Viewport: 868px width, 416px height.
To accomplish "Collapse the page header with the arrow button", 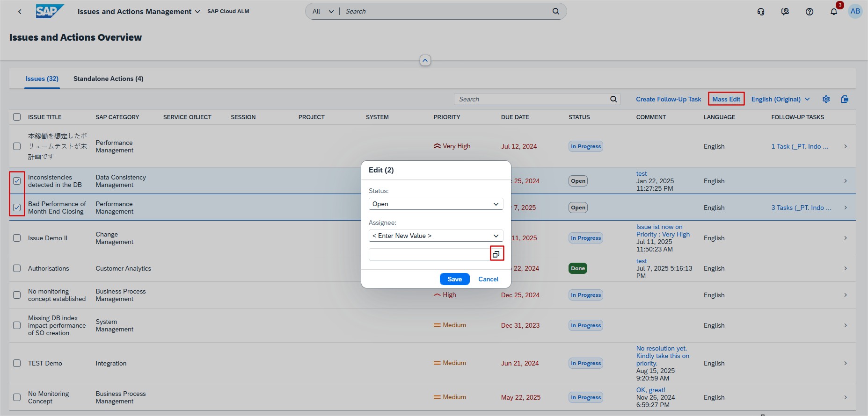I will point(425,60).
